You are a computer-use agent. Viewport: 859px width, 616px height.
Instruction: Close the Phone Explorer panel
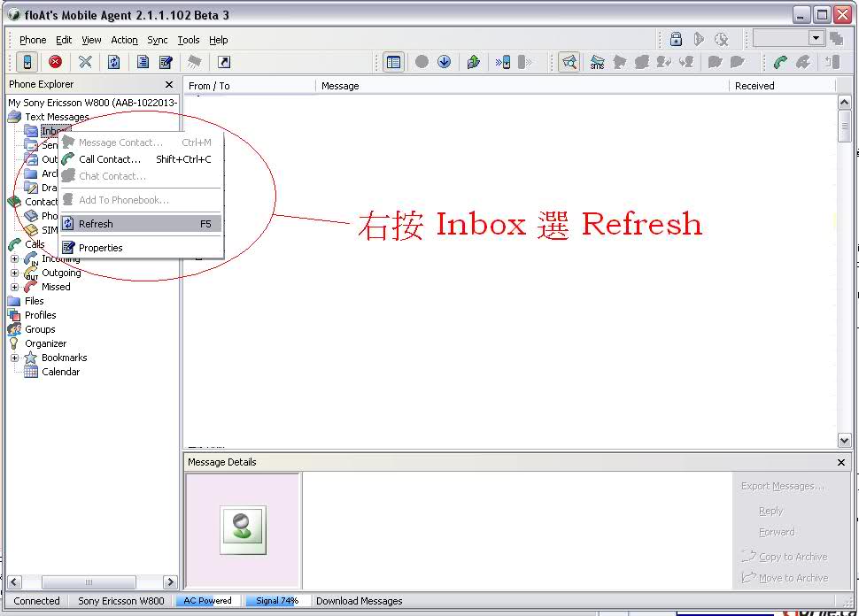[169, 84]
